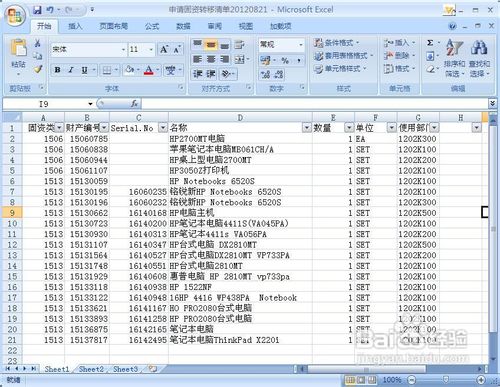Apply bold formatting
Screen dimensions: 500x387
[57, 70]
